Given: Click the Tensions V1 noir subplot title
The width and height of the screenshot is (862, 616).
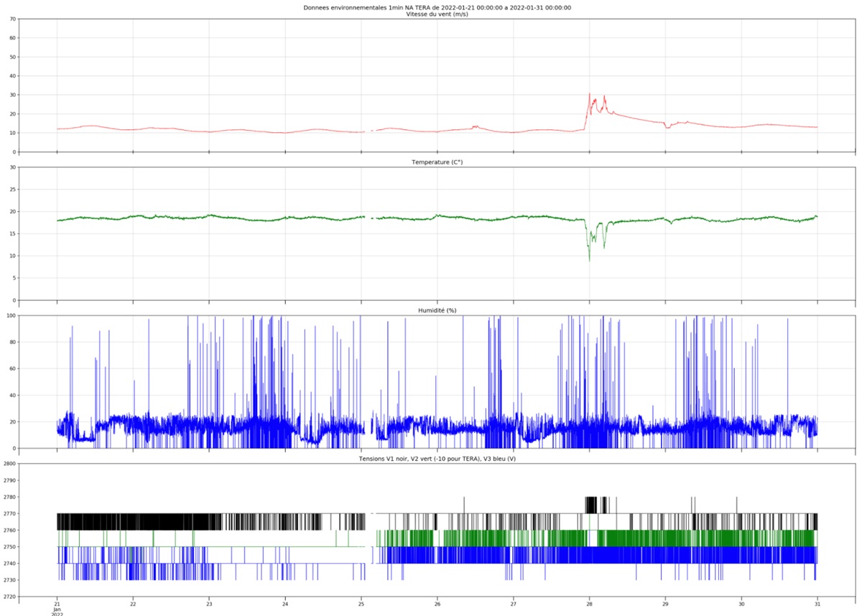Looking at the screenshot, I should pyautogui.click(x=437, y=458).
